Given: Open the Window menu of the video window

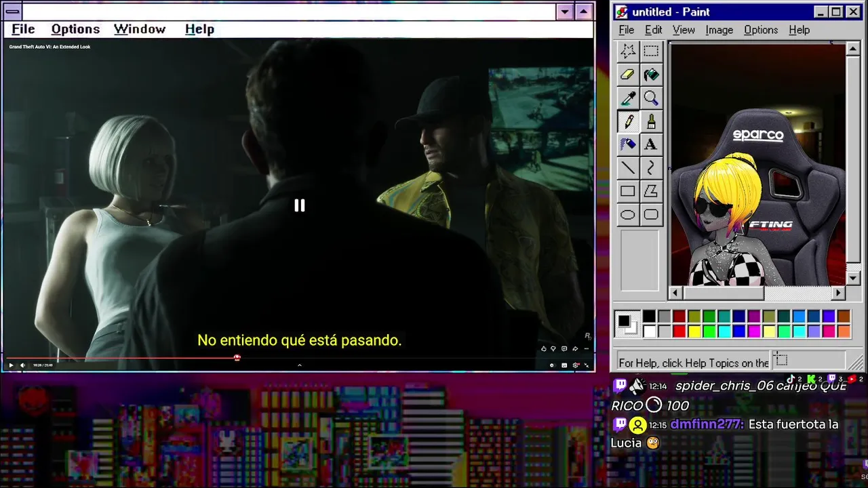Looking at the screenshot, I should tap(140, 29).
